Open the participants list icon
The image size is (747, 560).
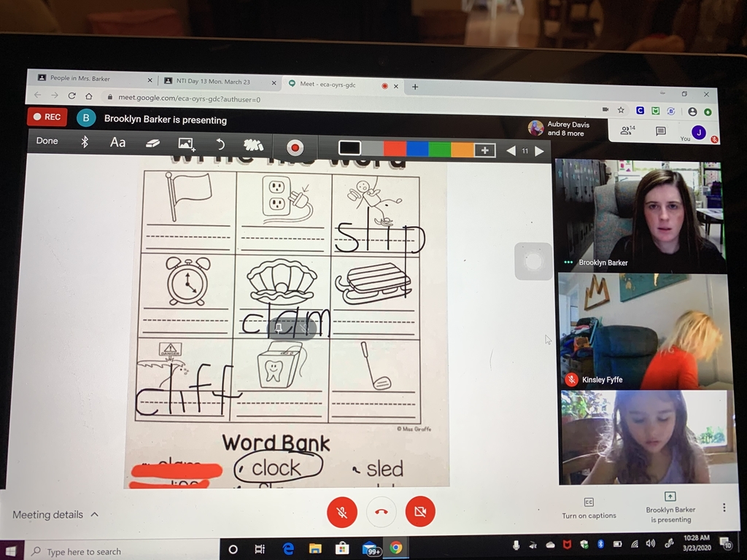click(627, 131)
